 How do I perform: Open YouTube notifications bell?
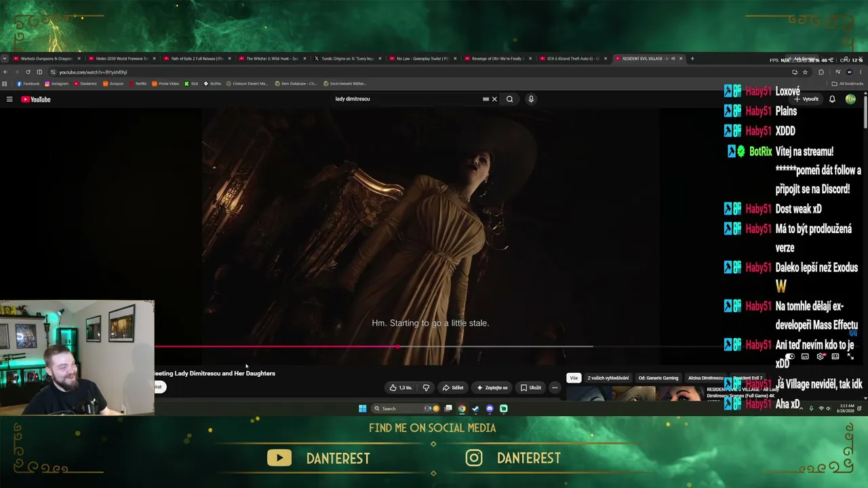tap(832, 99)
